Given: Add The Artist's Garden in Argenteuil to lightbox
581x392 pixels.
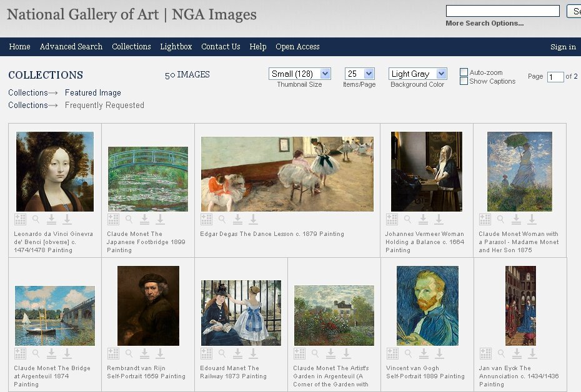Looking at the screenshot, I should point(299,354).
